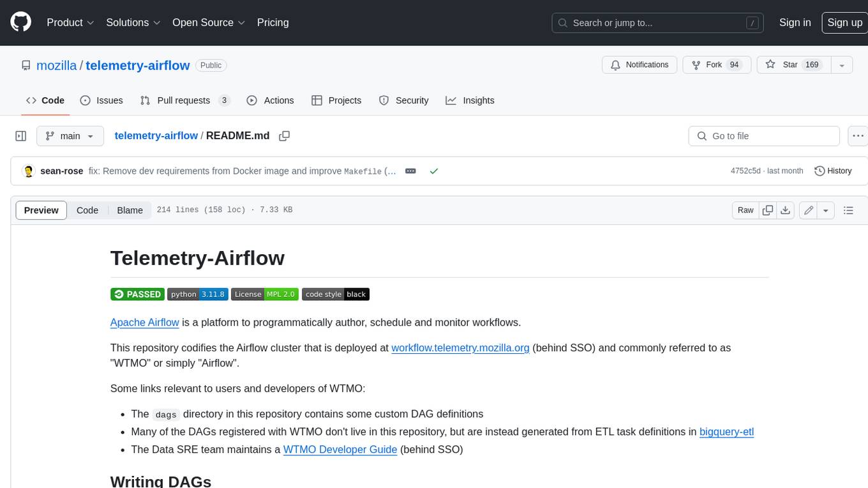The image size is (868, 488).
Task: Switch to the Code tab
Action: pos(45,100)
